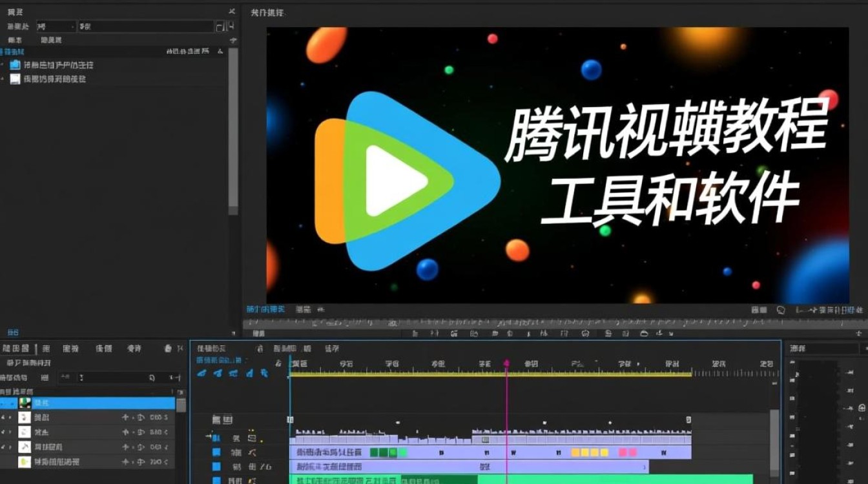Select the third blue tool icon in the timeline header
Viewport: 868px width, 484px height.
(x=233, y=373)
